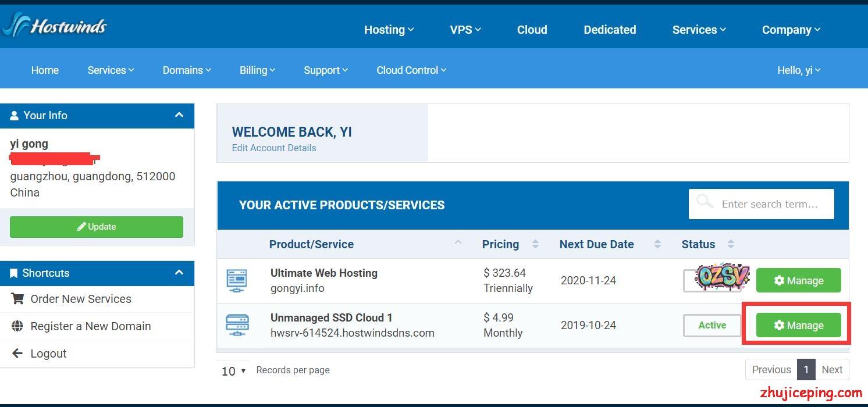Viewport: 868px width, 407px height.
Task: Go to Home in navigation bar
Action: click(45, 70)
